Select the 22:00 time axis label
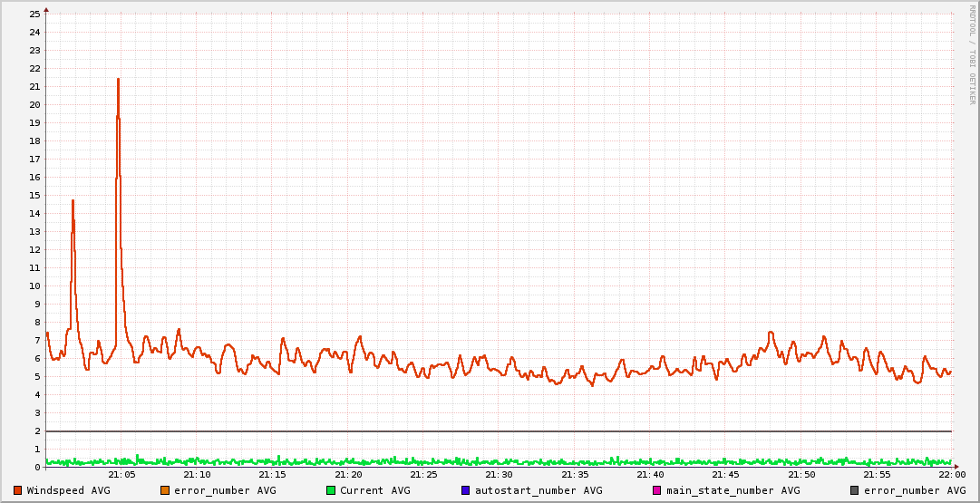This screenshot has width=980, height=503. click(x=951, y=474)
